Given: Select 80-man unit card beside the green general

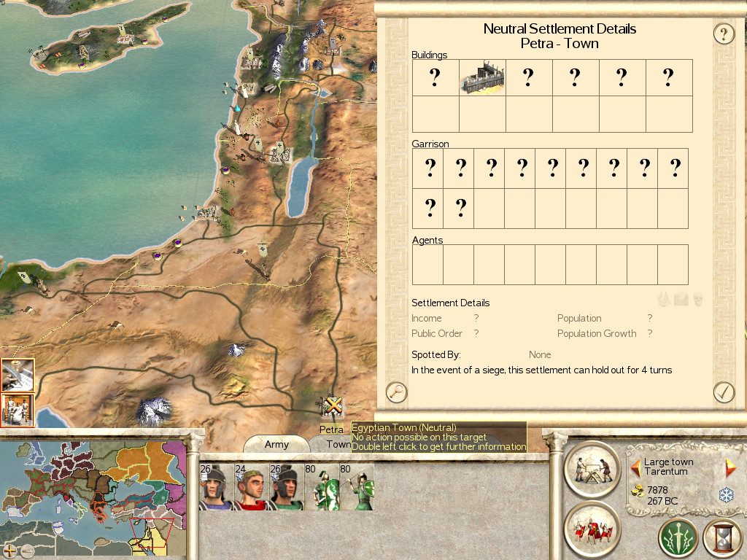Looking at the screenshot, I should (322, 486).
